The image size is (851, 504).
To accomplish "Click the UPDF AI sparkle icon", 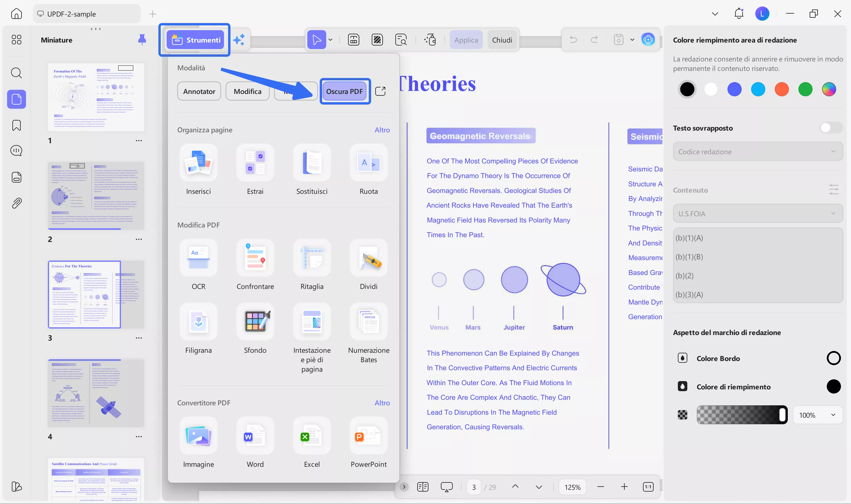I will point(239,40).
